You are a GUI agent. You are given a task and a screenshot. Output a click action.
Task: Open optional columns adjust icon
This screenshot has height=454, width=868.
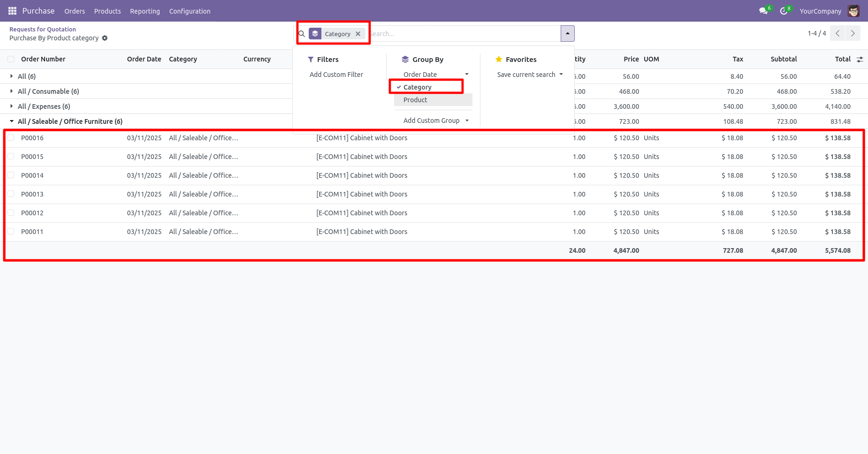point(860,59)
